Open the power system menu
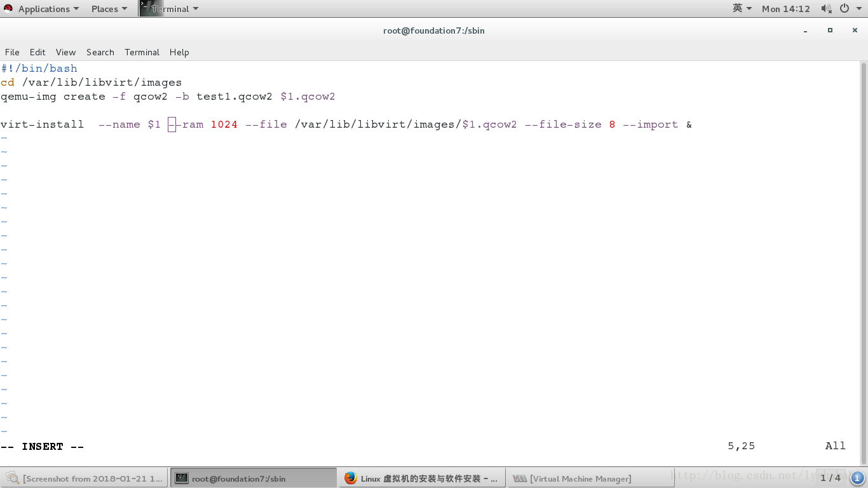The width and height of the screenshot is (868, 488). [x=849, y=9]
